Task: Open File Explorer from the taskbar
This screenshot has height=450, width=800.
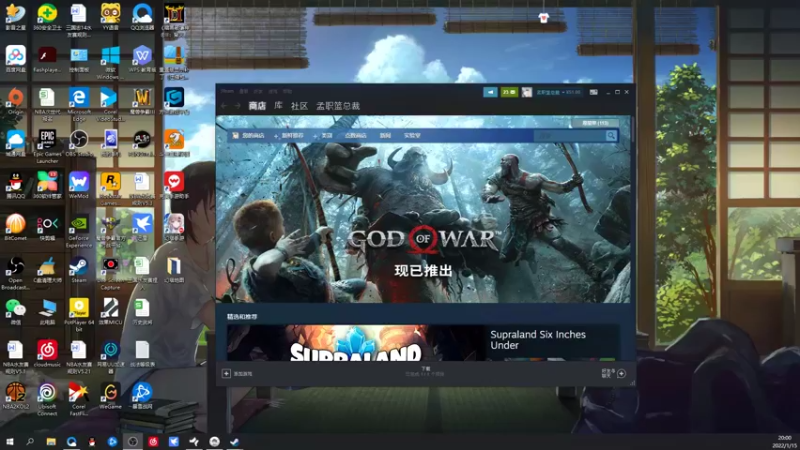Action: [x=51, y=441]
